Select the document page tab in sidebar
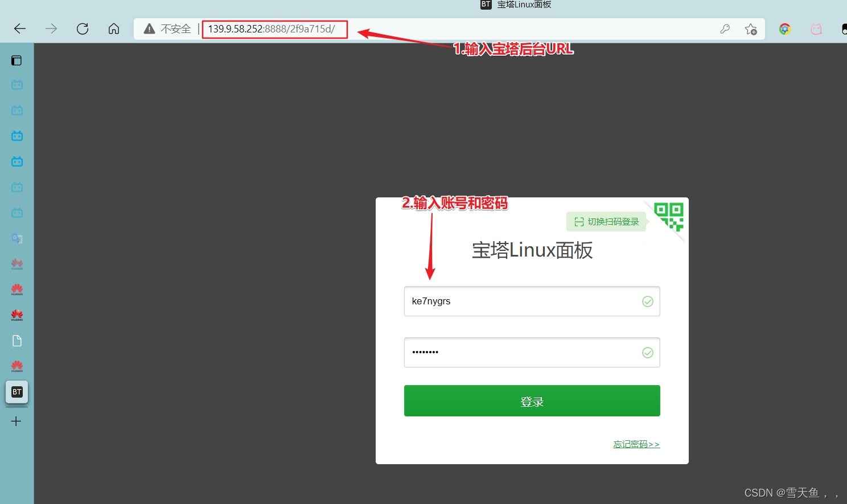 coord(17,341)
